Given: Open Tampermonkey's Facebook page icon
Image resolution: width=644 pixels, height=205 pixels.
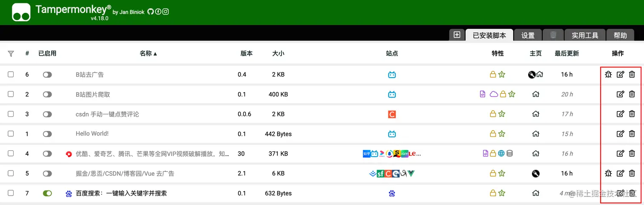Looking at the screenshot, I should click(x=158, y=12).
